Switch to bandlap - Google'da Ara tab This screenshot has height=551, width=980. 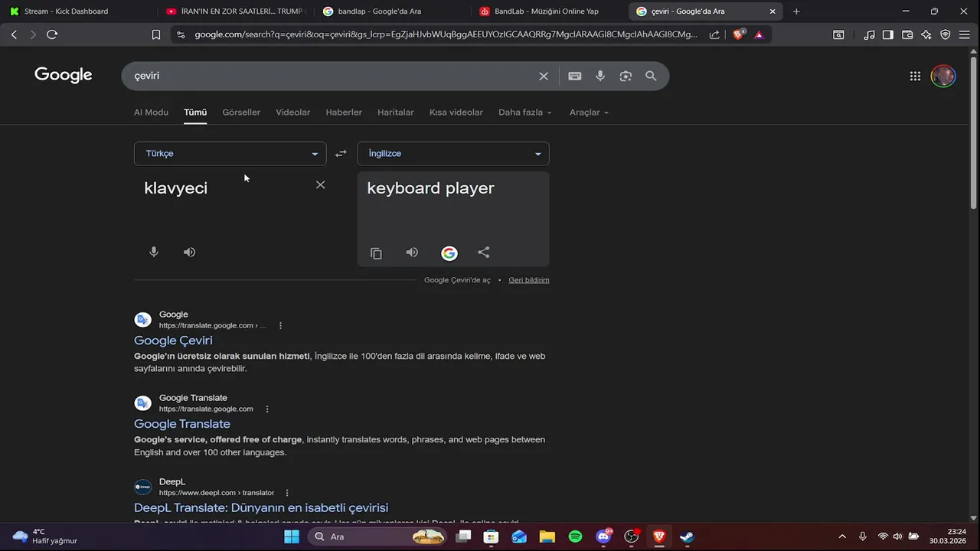pos(390,11)
